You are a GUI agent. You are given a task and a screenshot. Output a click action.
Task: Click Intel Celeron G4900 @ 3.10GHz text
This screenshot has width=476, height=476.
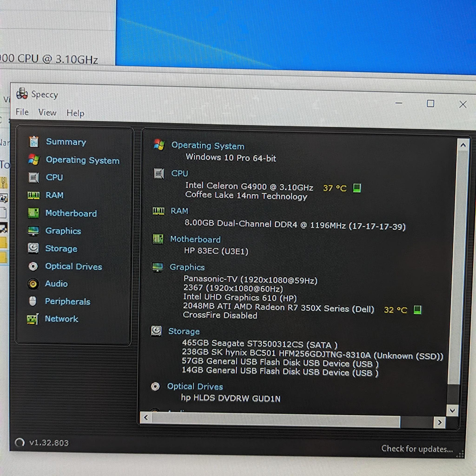tap(249, 186)
